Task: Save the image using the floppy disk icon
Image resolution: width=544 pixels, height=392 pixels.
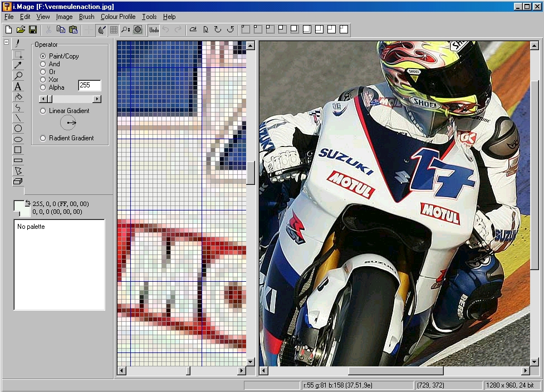Action: 33,30
